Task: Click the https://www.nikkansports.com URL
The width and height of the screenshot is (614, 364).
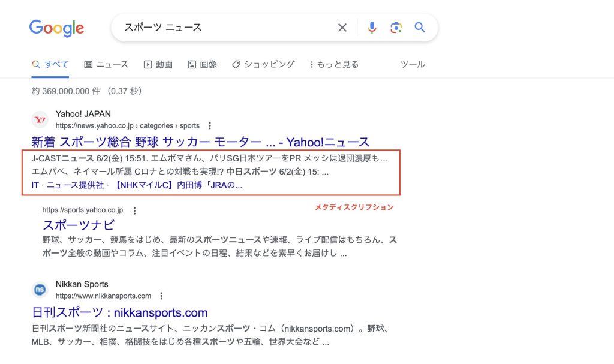Action: point(103,296)
